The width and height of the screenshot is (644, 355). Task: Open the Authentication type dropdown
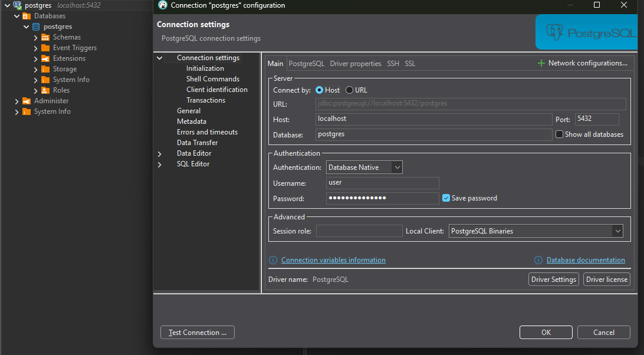[x=364, y=167]
